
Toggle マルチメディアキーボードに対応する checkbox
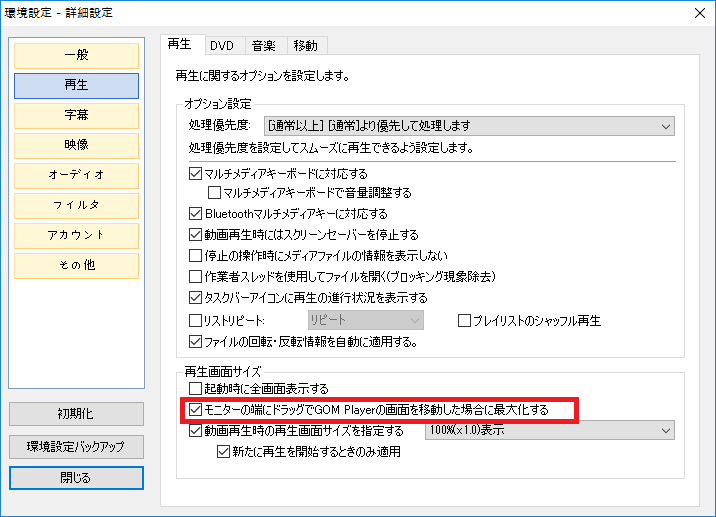point(195,174)
